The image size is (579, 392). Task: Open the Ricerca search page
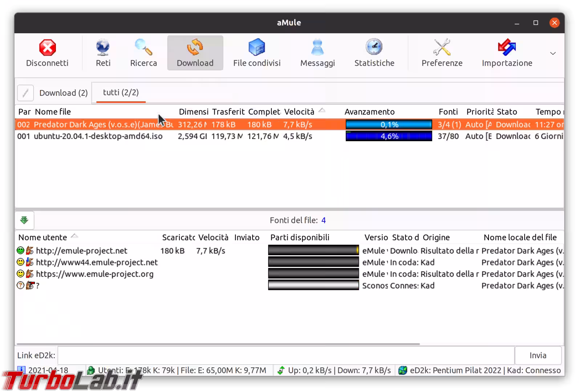click(143, 53)
